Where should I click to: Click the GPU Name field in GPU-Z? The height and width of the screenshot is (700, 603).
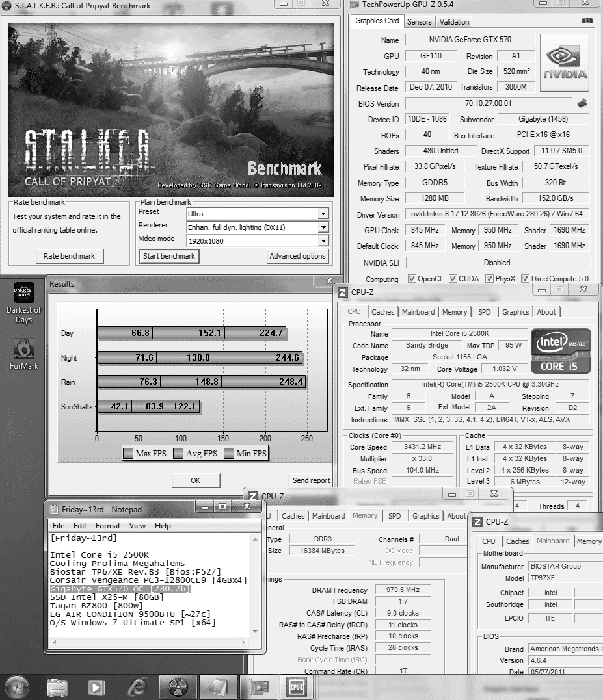470,40
